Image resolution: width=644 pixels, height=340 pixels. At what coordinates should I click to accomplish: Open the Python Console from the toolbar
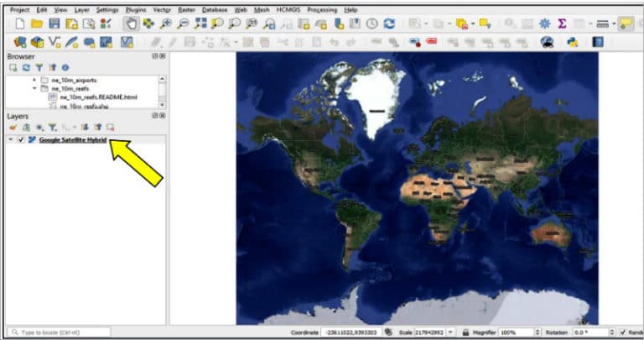click(573, 41)
